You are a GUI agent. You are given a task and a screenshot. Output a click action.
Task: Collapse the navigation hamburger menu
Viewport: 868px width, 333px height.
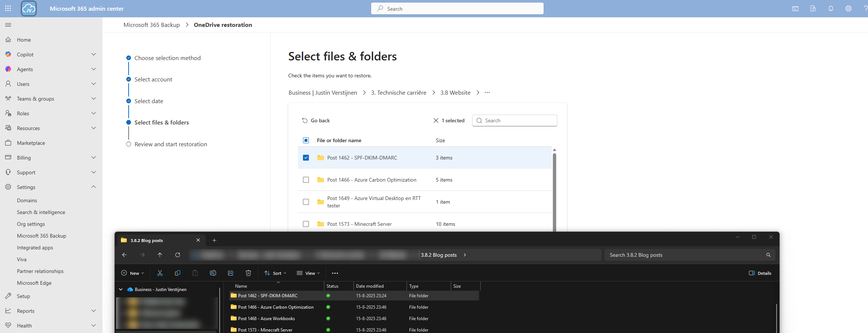[x=8, y=25]
